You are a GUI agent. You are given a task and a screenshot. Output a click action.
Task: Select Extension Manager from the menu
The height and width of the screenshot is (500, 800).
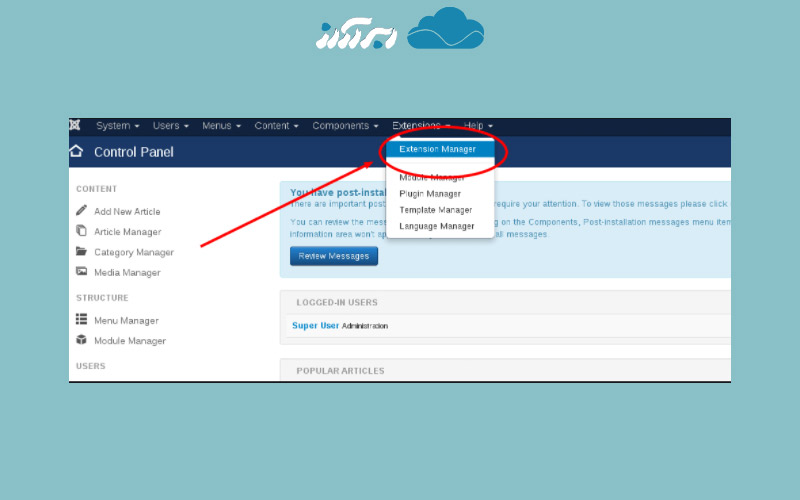[x=437, y=149]
